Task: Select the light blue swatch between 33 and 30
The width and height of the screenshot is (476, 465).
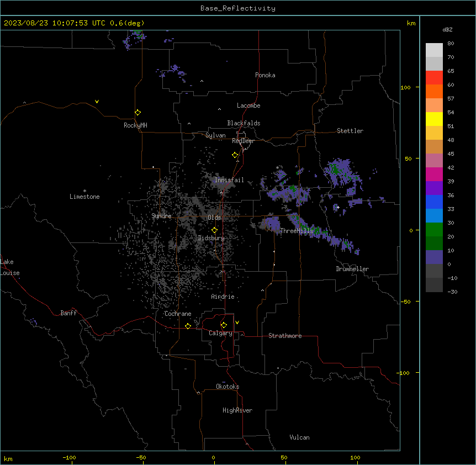Action: (x=434, y=216)
